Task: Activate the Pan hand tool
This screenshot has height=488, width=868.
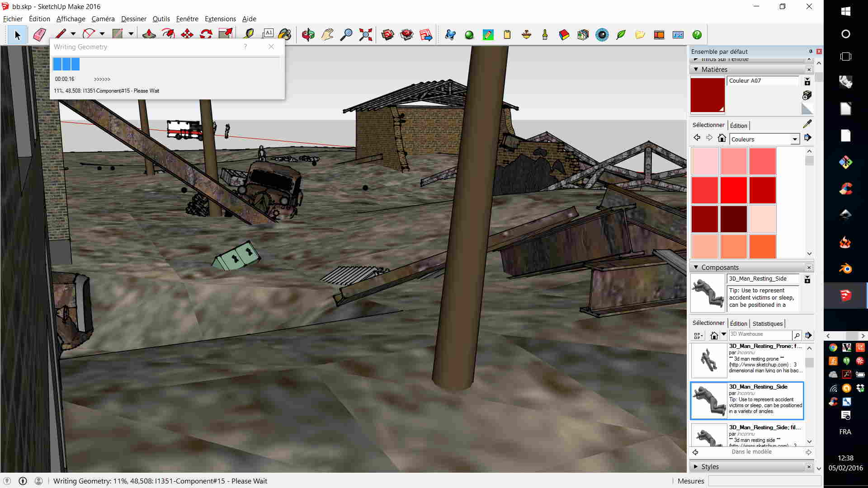Action: coord(327,35)
